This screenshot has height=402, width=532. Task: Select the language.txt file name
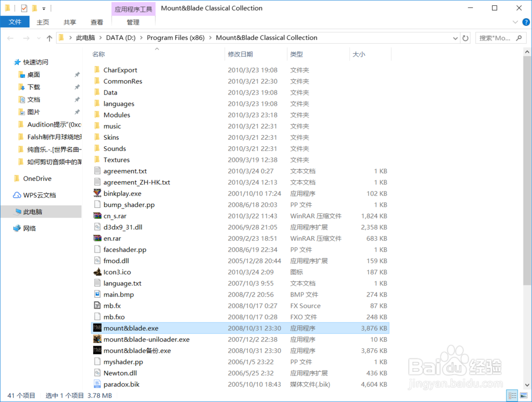pos(122,283)
